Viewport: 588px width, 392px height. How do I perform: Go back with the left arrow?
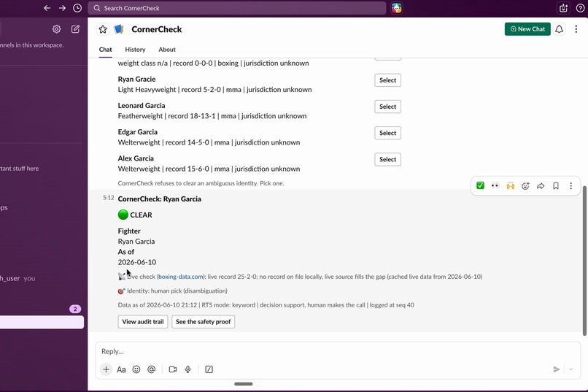tap(47, 8)
